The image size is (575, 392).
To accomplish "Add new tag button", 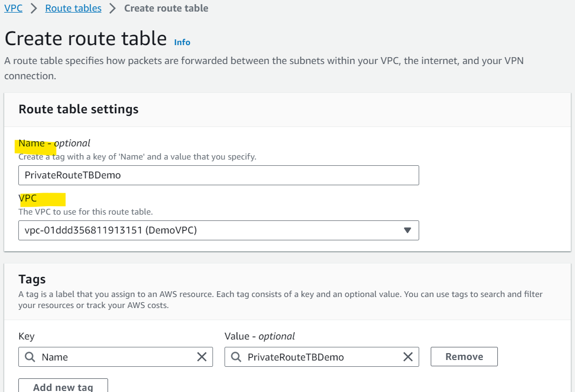I will pyautogui.click(x=63, y=386).
